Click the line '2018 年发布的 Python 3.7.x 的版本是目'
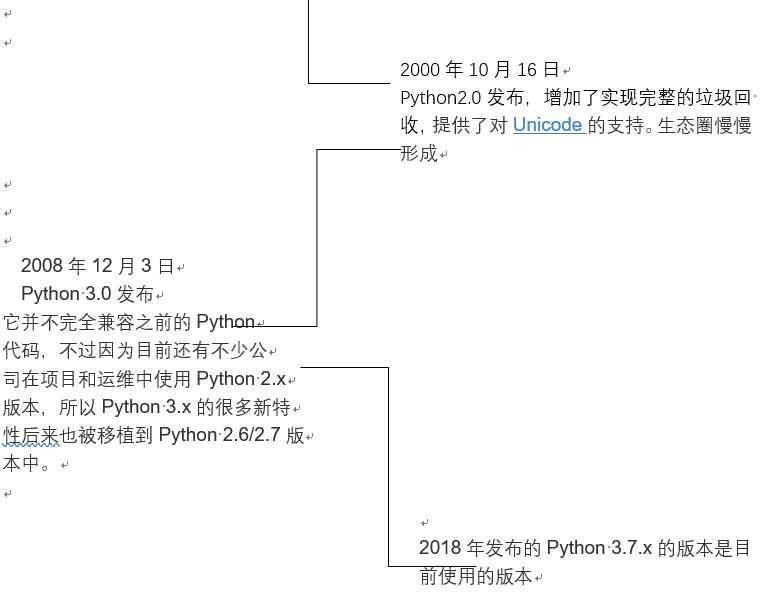 click(584, 548)
